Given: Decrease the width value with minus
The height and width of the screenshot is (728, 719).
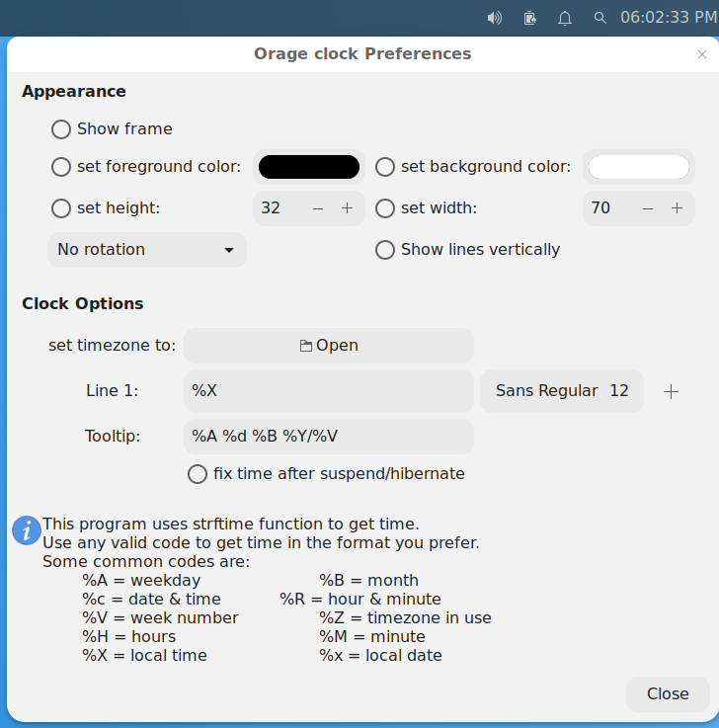Looking at the screenshot, I should tap(648, 208).
